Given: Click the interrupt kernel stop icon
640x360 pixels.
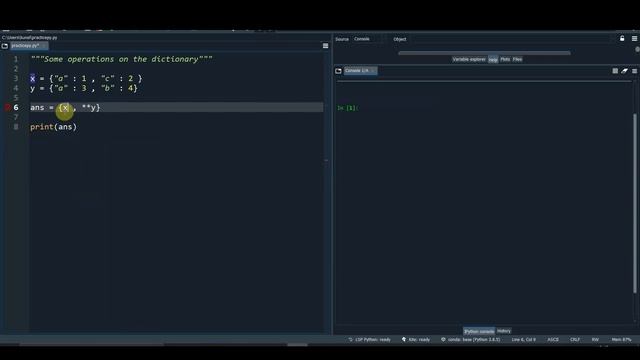Looking at the screenshot, I should [x=615, y=71].
